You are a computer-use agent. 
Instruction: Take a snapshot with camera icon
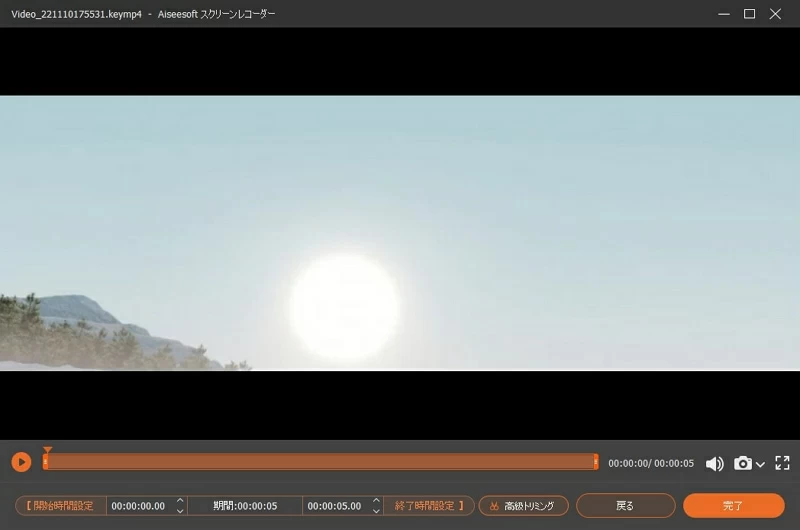tap(743, 463)
